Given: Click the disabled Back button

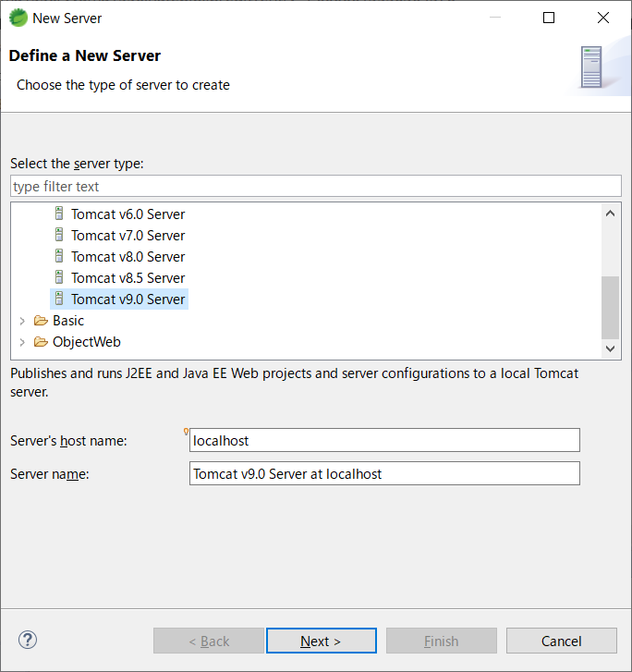Looking at the screenshot, I should [x=209, y=641].
